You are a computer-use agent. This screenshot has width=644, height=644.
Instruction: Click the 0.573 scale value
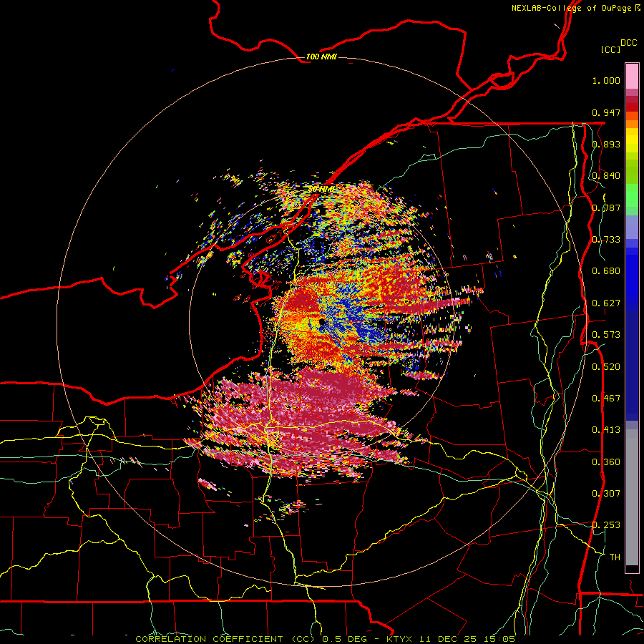click(606, 335)
